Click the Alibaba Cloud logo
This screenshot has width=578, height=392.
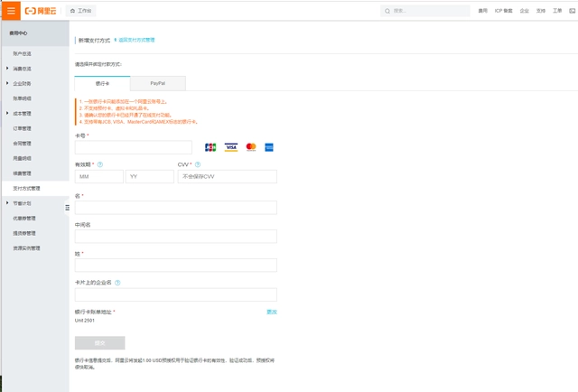(42, 11)
